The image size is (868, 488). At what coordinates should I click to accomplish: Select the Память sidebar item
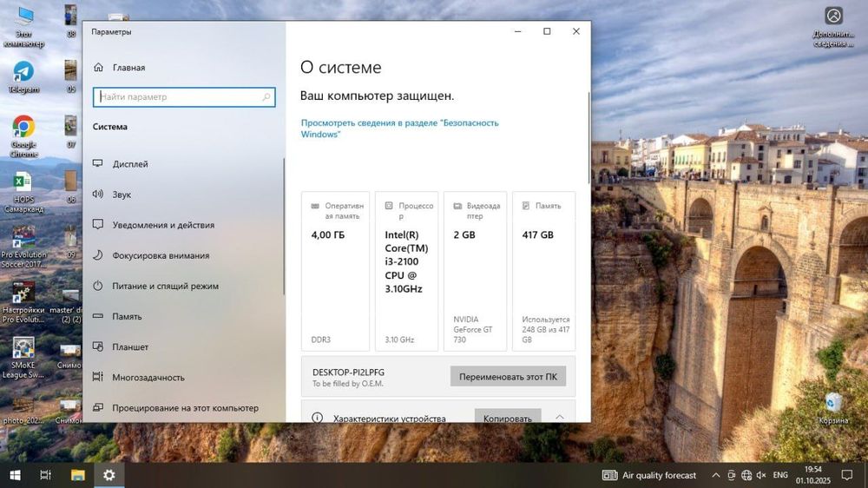coord(127,316)
